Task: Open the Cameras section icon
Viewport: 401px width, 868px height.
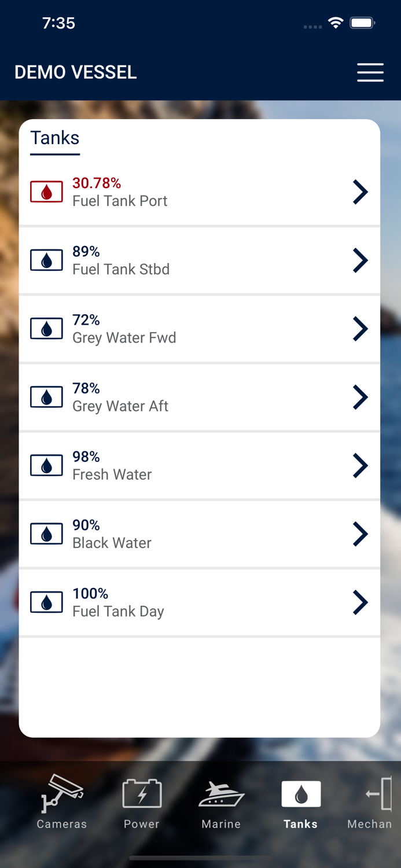Action: point(61,793)
